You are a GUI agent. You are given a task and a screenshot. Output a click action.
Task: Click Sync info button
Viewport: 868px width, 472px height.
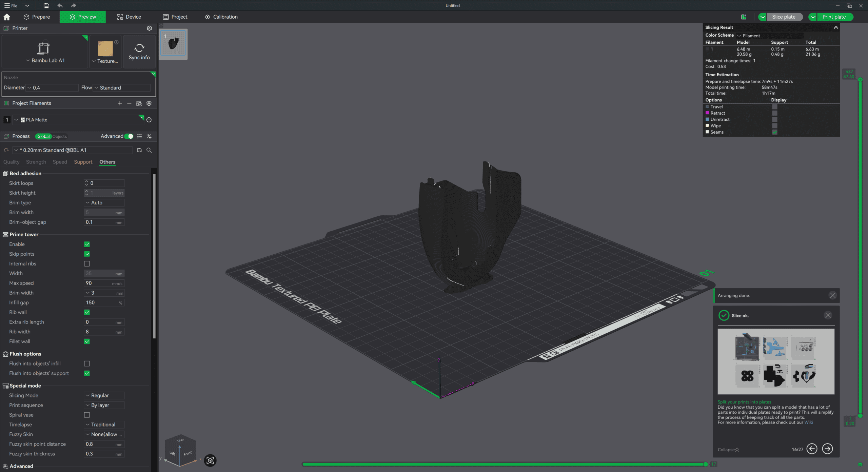tap(139, 52)
